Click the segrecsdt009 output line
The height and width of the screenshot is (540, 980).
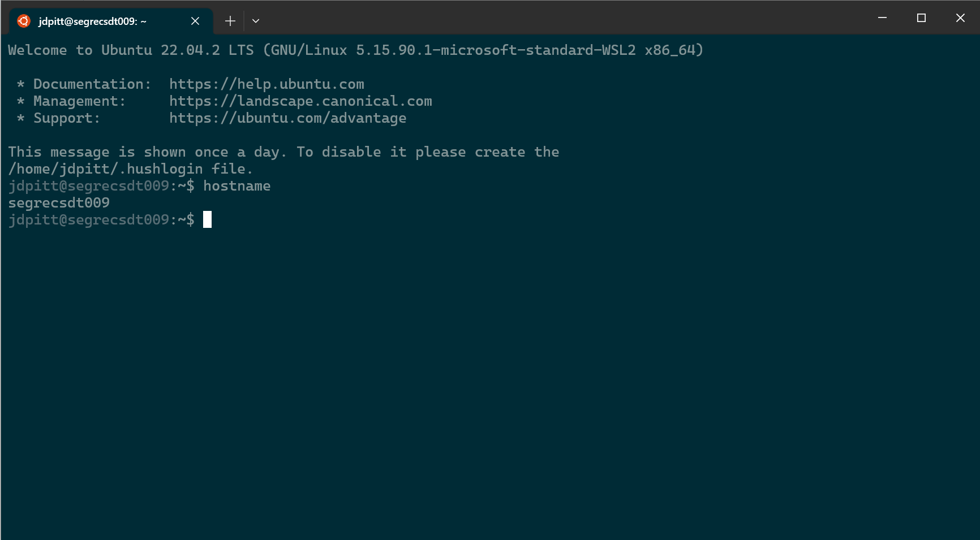pos(59,203)
